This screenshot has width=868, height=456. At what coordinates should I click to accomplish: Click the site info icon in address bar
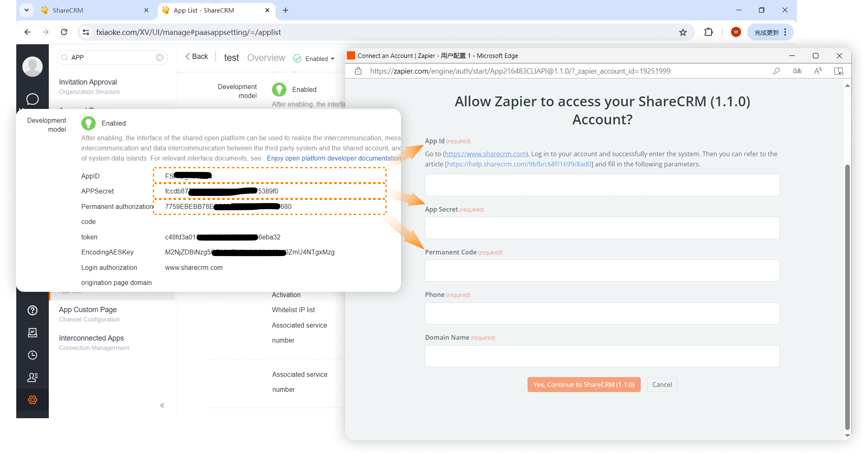point(86,32)
